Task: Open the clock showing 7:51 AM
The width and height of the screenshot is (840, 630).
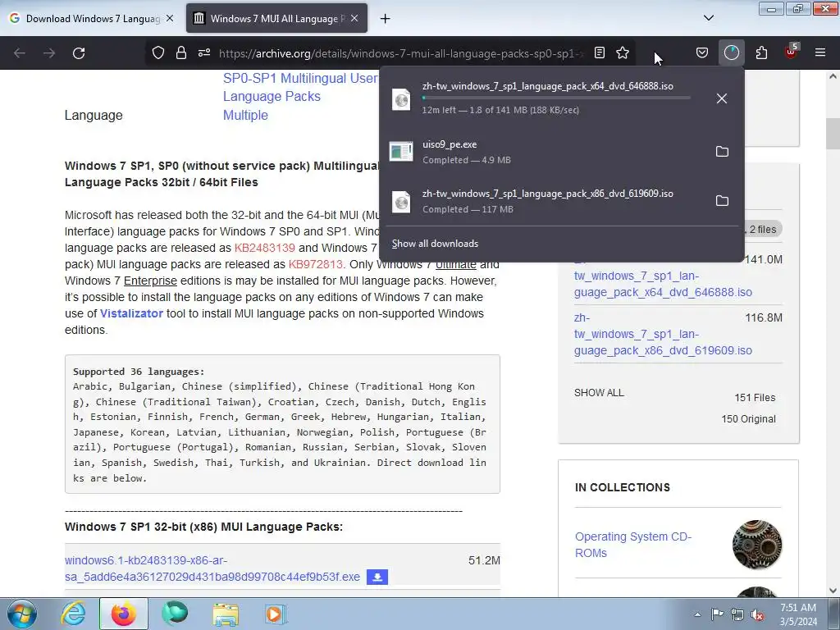Action: tap(798, 614)
